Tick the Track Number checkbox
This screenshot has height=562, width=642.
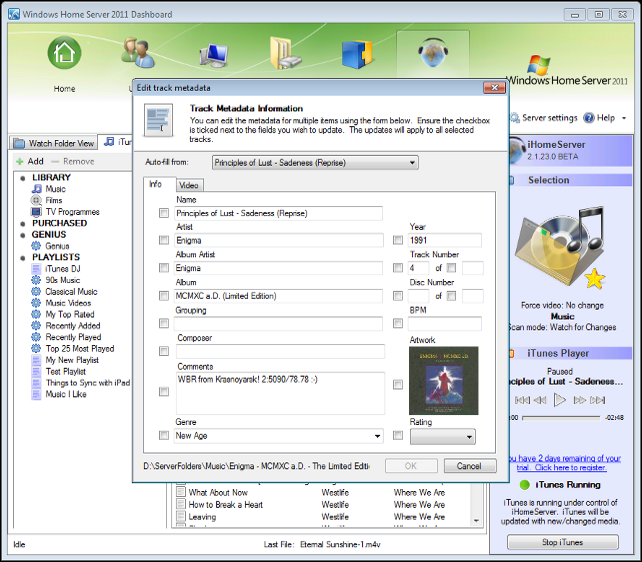pos(398,268)
